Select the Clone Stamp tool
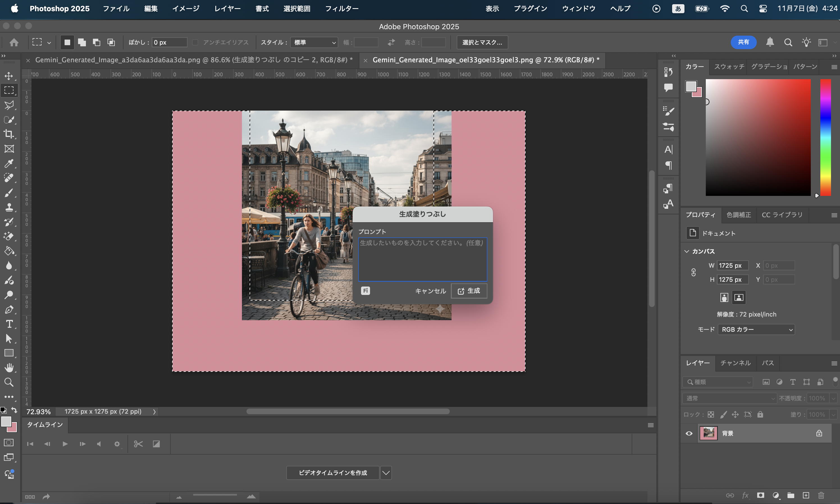 9,207
